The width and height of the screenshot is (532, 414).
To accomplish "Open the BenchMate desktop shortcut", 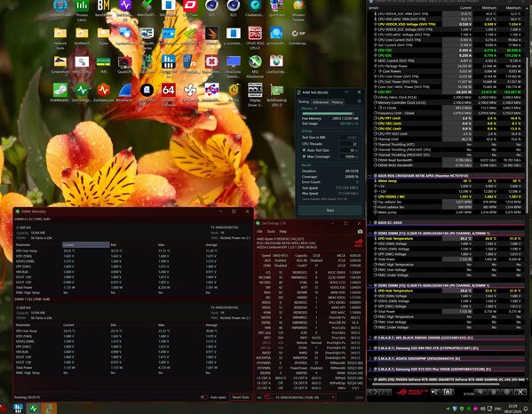I will (x=104, y=9).
